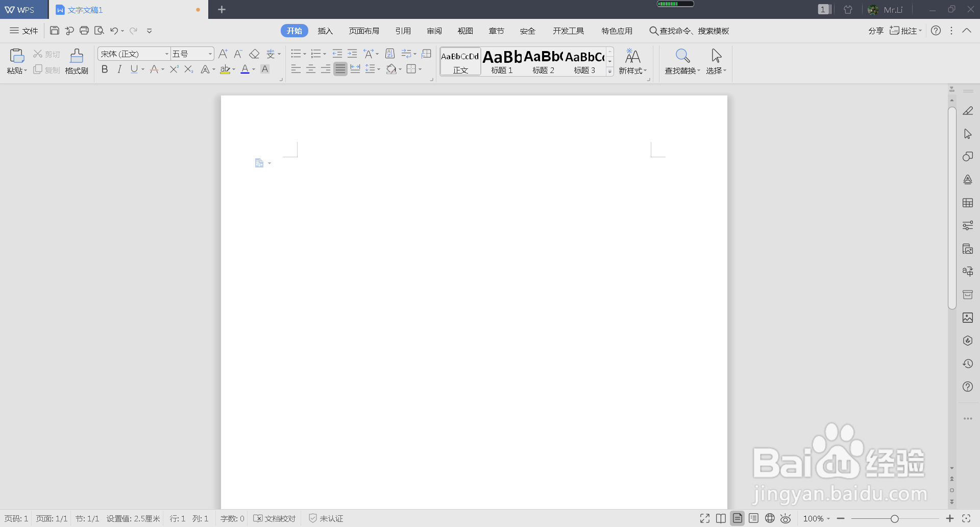Click the 批注 (Comment) button
This screenshot has height=527, width=980.
(905, 31)
